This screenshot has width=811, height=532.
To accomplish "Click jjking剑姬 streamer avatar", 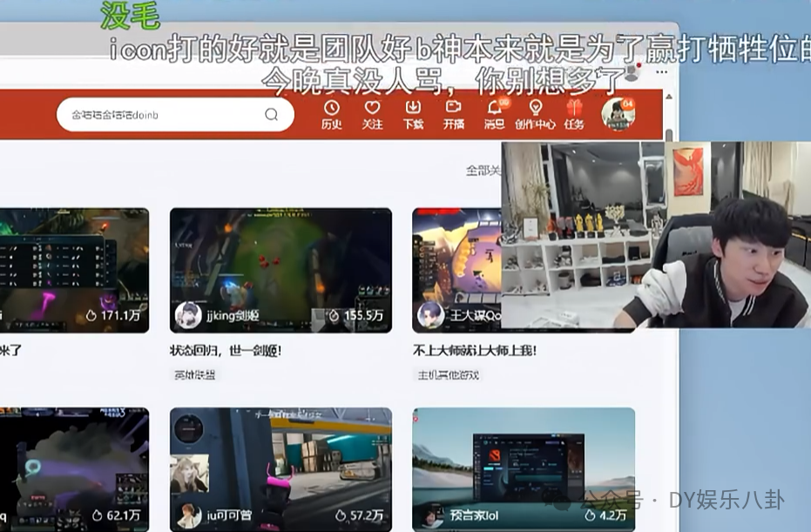I will [x=188, y=315].
